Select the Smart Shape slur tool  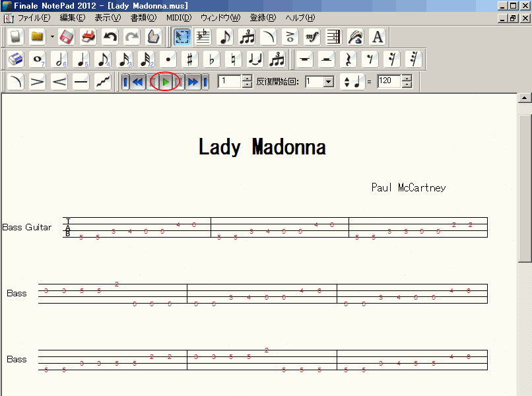point(269,37)
